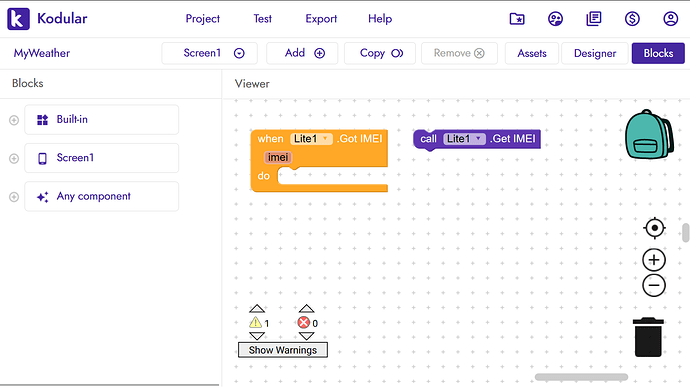Viewport: 690px width, 388px height.
Task: Open the Export menu
Action: 321,19
